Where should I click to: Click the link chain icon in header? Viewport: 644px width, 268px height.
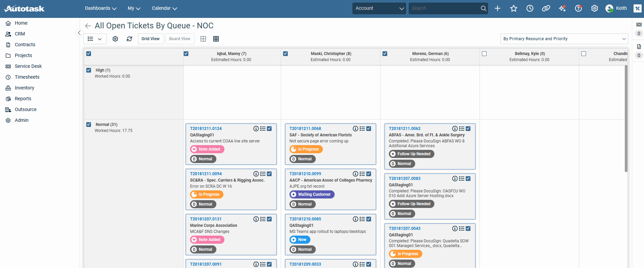[x=546, y=8]
